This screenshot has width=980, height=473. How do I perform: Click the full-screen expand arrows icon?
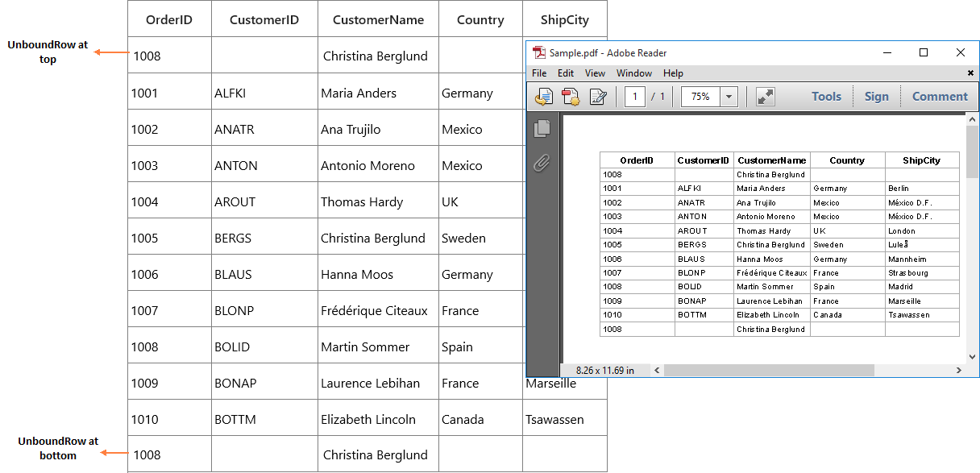pos(766,97)
